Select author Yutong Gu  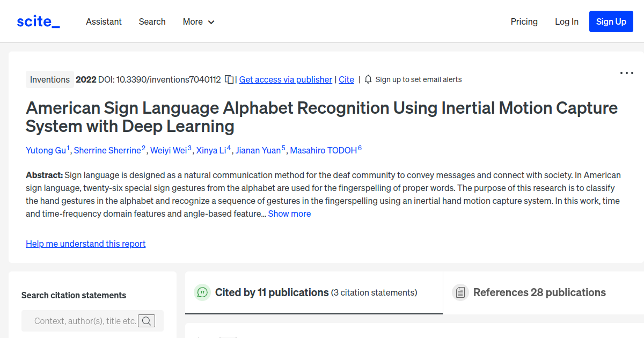pyautogui.click(x=45, y=150)
